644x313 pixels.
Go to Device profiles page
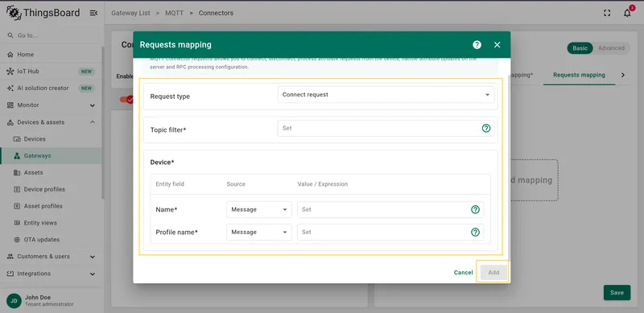click(51, 189)
